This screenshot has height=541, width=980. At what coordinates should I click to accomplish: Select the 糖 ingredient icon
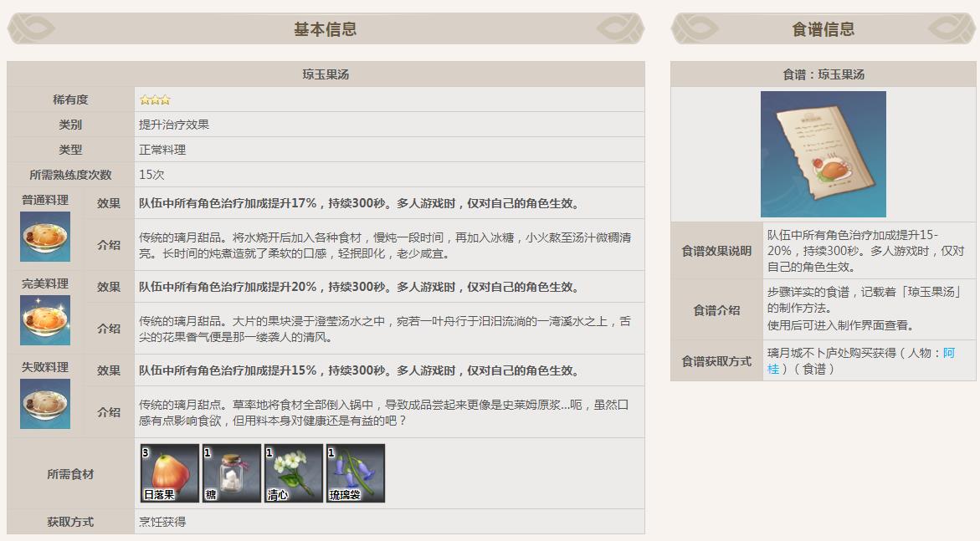pos(229,473)
